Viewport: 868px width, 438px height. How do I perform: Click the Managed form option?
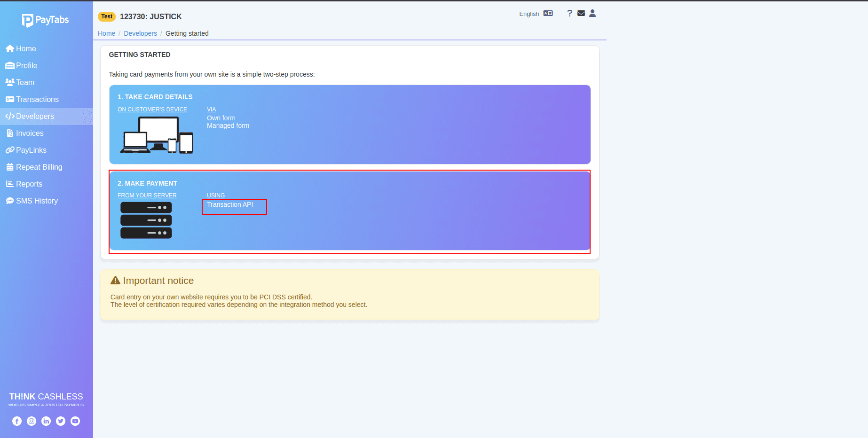pyautogui.click(x=228, y=125)
